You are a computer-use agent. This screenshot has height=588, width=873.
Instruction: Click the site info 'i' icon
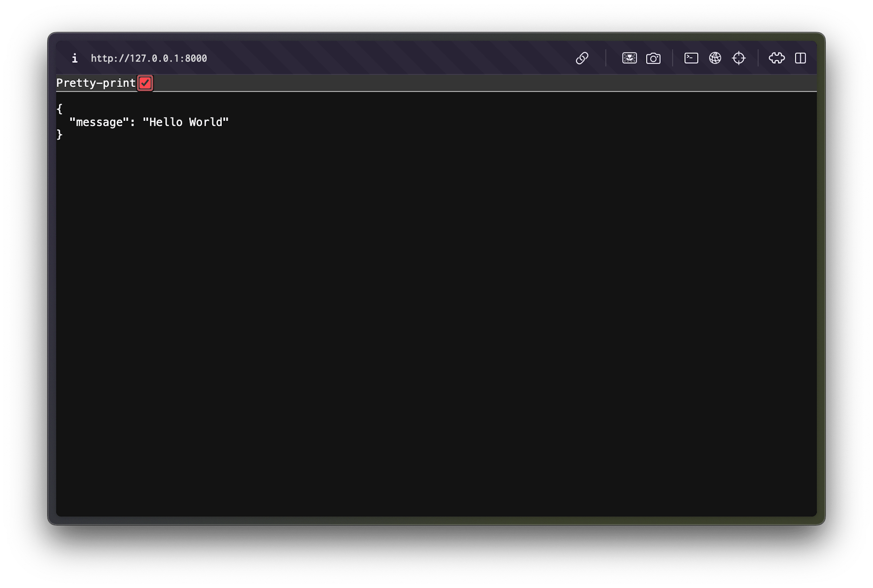coord(75,58)
